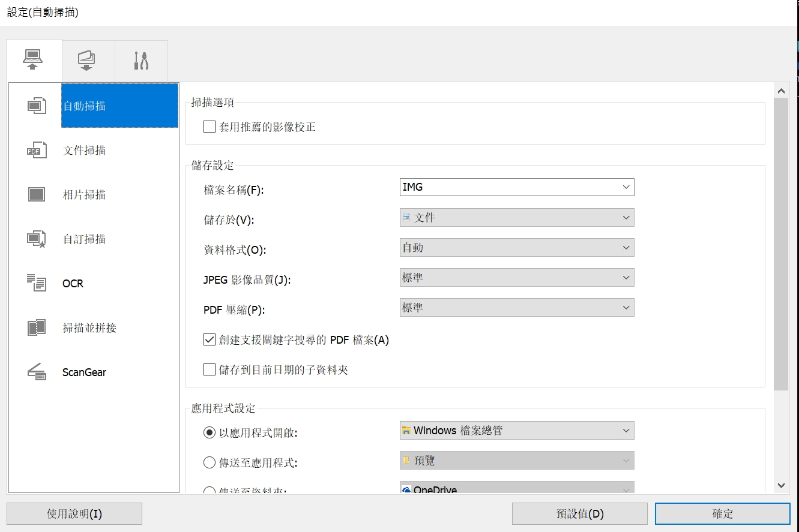Select the partially visible 傳送至資料夾 radio button
The image size is (799, 532).
coord(210,491)
